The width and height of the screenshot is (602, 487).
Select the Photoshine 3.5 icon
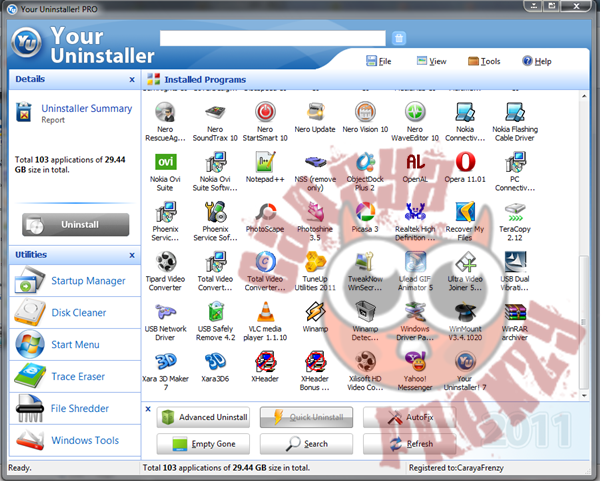click(x=315, y=212)
